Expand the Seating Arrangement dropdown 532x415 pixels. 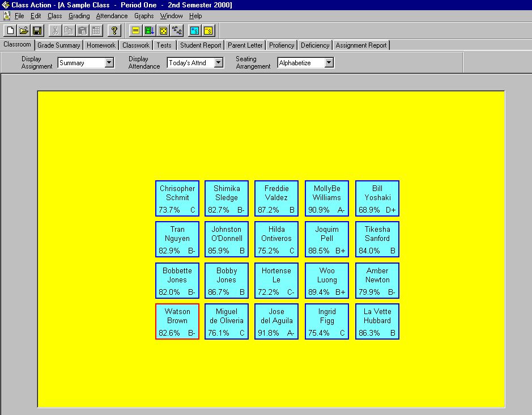329,63
